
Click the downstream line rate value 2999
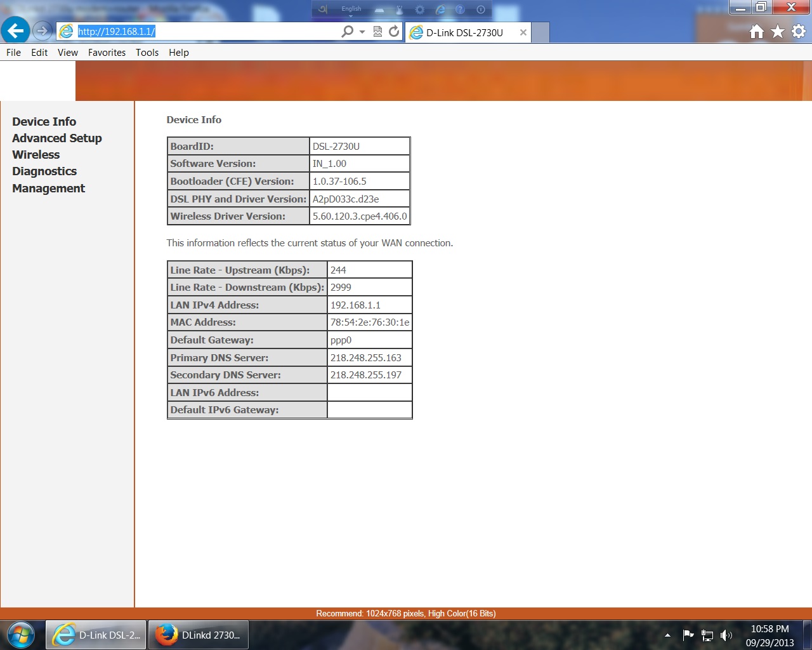[341, 288]
